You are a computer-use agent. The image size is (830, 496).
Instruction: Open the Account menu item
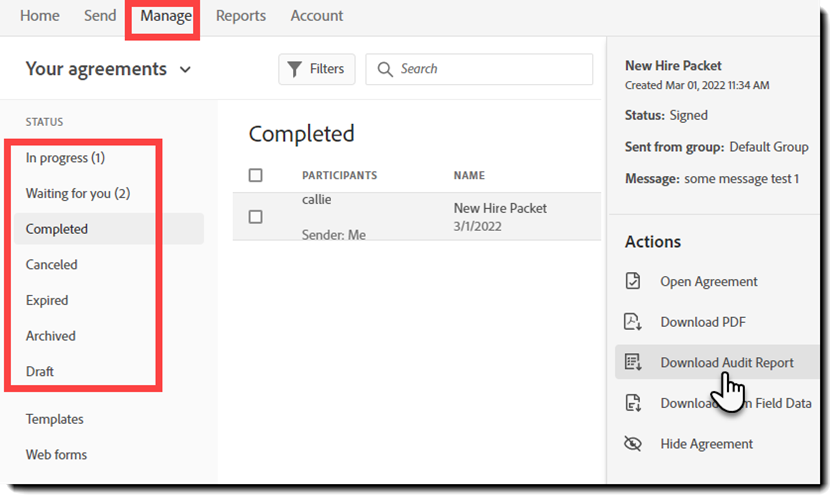tap(317, 16)
